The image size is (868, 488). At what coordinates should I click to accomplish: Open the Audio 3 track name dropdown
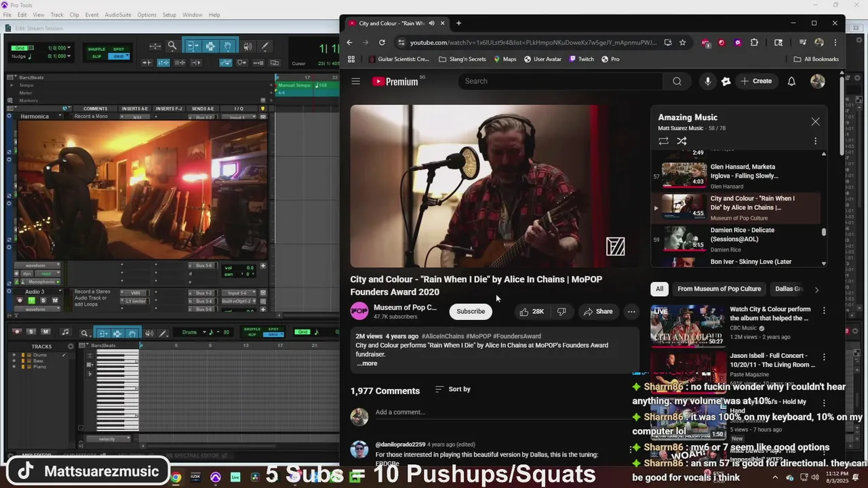click(x=60, y=292)
